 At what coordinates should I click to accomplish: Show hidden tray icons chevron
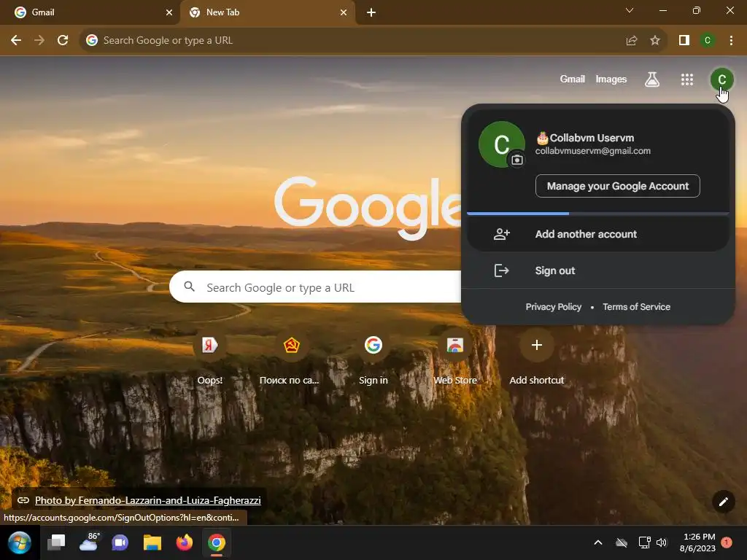tap(598, 542)
